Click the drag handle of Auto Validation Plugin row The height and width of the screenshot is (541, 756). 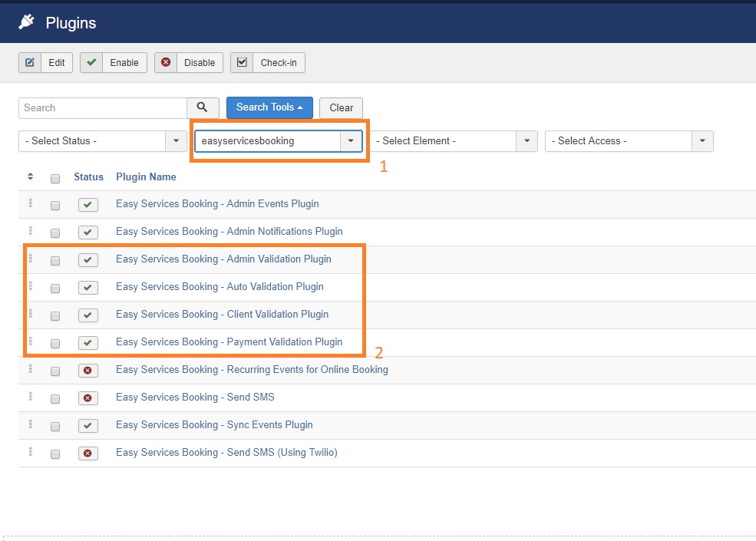point(31,286)
